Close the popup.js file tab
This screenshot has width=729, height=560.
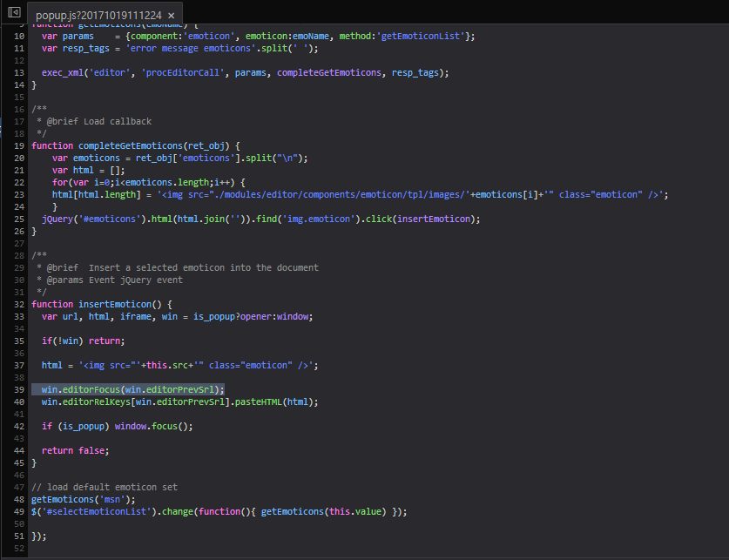[171, 16]
